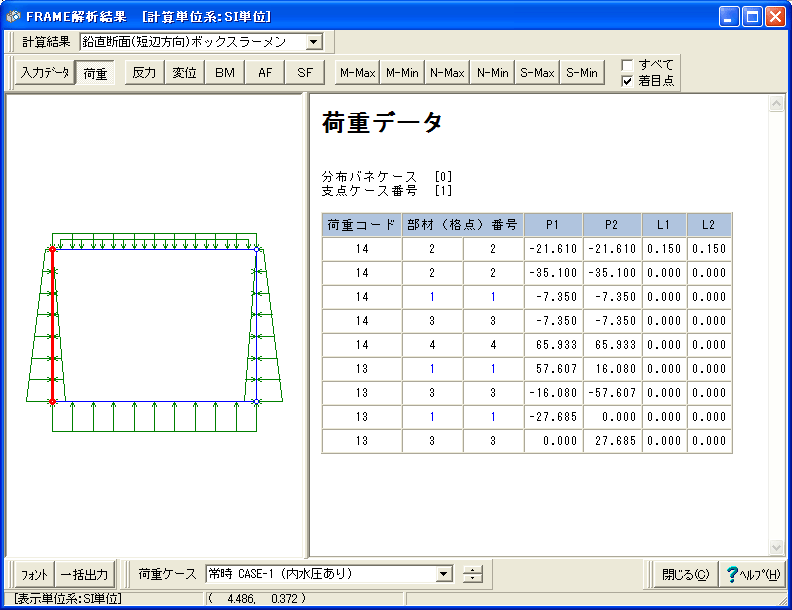Select the P1 cell showing -27.685
The width and height of the screenshot is (792, 610).
(553, 417)
